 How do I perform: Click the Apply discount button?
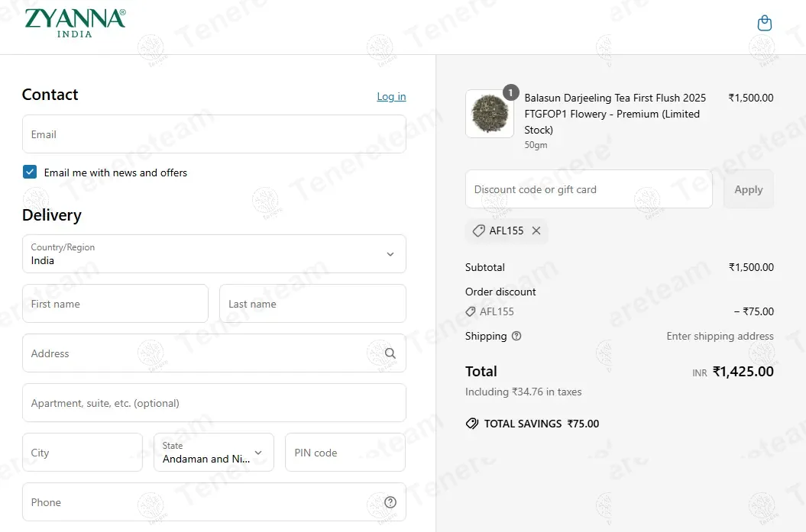(x=748, y=189)
